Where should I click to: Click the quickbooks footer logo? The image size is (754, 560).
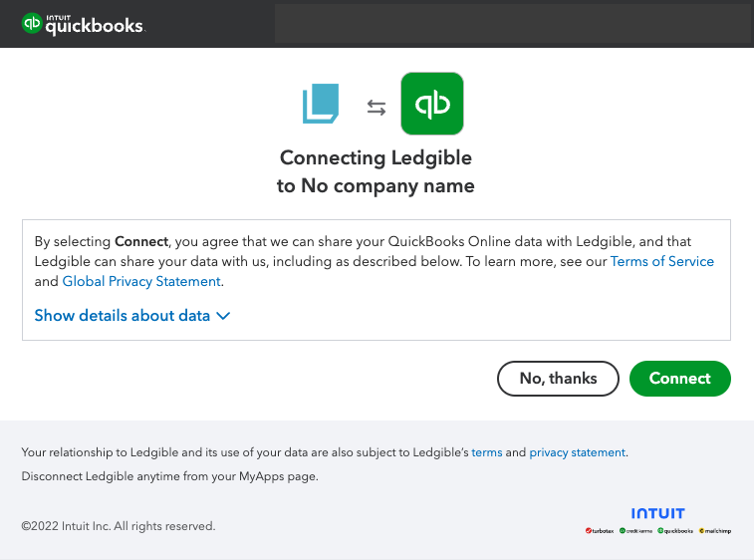pos(675,531)
